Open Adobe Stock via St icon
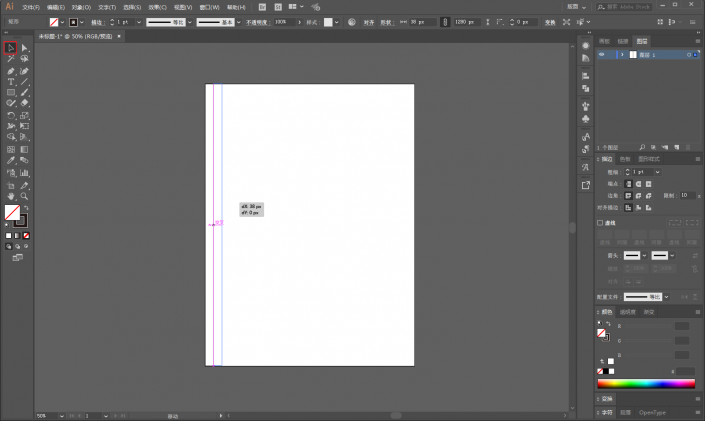 pyautogui.click(x=278, y=7)
